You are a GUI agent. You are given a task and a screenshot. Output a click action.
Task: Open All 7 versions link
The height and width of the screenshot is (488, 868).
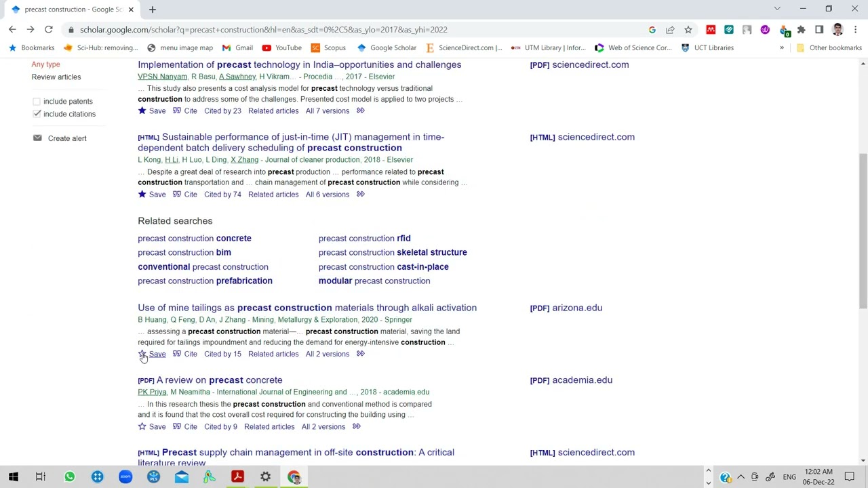[327, 111]
